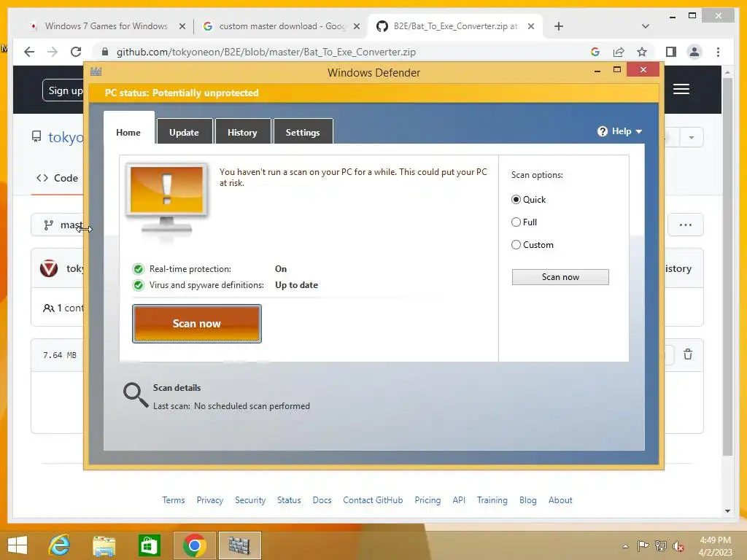Viewport: 747px width, 560px height.
Task: Click the Windows Defender title bar castle icon
Action: [96, 72]
